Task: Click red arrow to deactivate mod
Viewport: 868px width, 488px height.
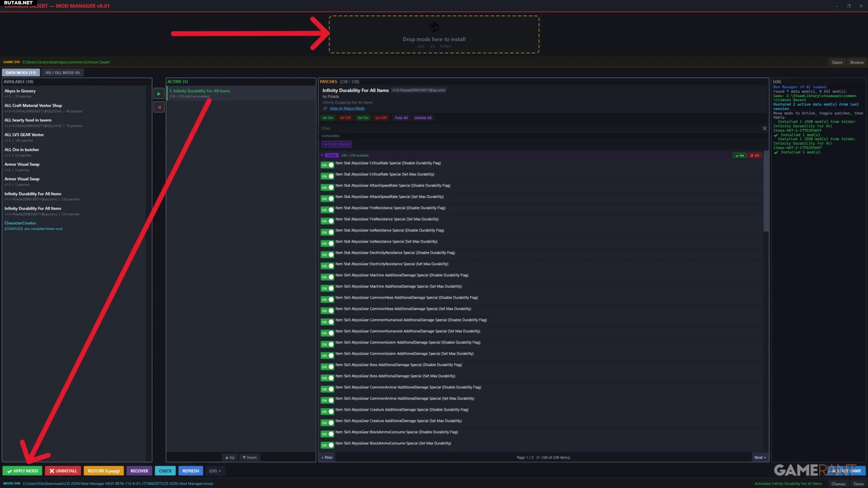Action: pos(159,108)
